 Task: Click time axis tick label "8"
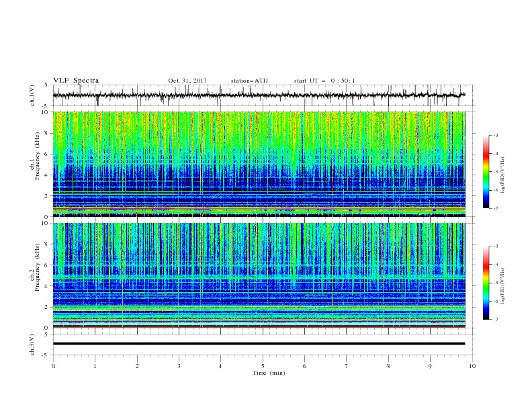tap(388, 366)
